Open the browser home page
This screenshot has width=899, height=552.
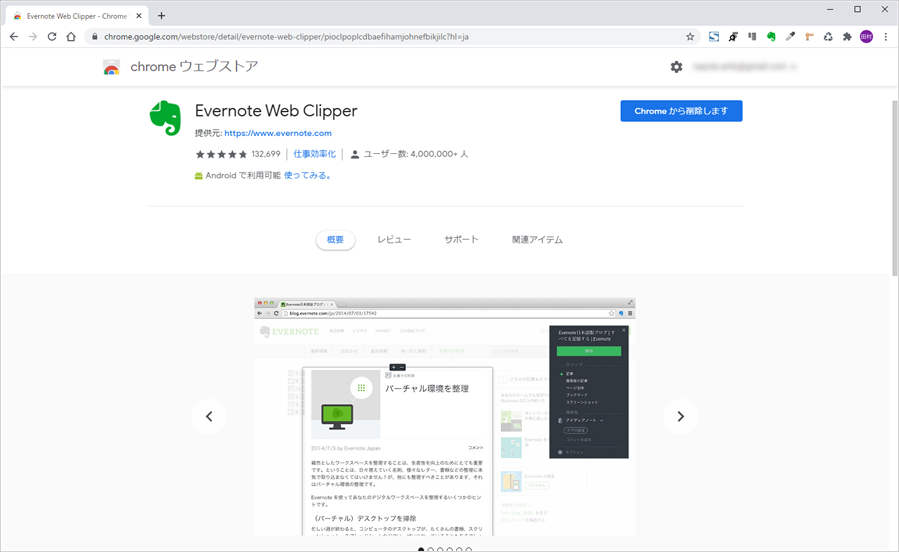71,37
